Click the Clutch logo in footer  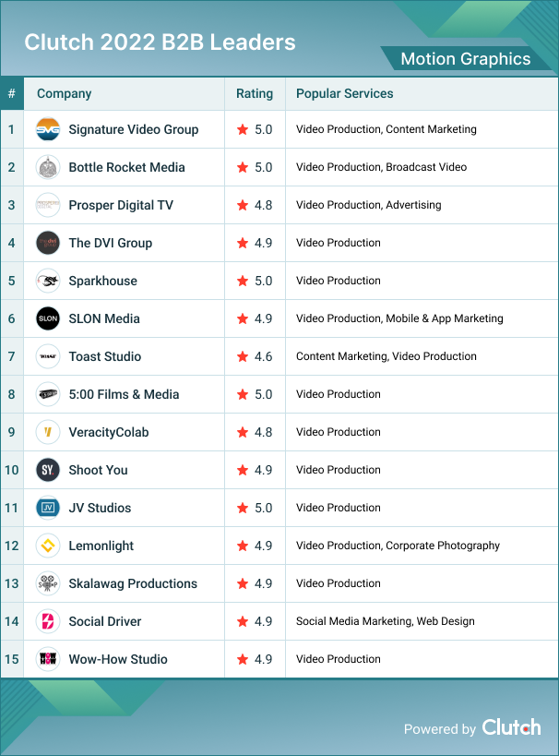click(511, 727)
